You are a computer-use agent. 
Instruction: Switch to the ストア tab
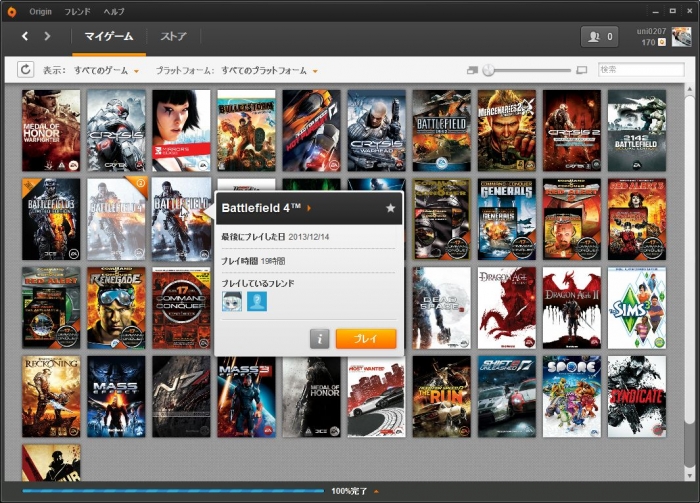click(173, 36)
